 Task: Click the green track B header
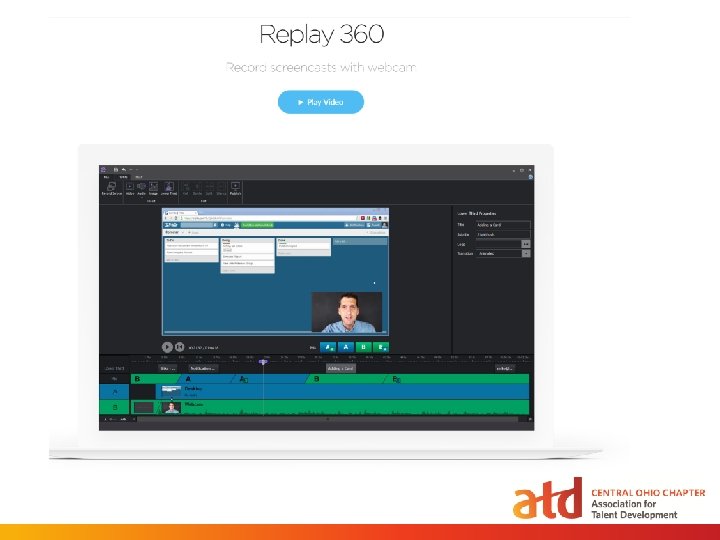pyautogui.click(x=115, y=407)
